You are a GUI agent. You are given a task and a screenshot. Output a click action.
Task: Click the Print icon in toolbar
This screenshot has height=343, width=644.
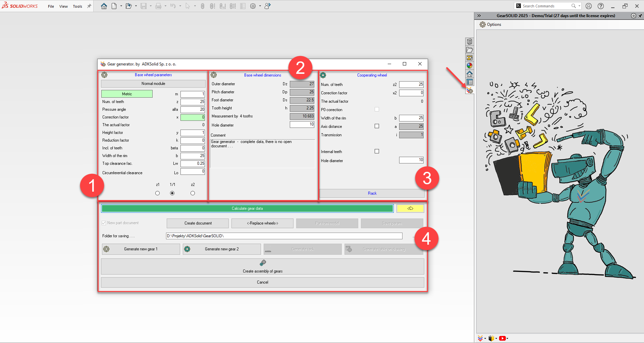(x=158, y=6)
